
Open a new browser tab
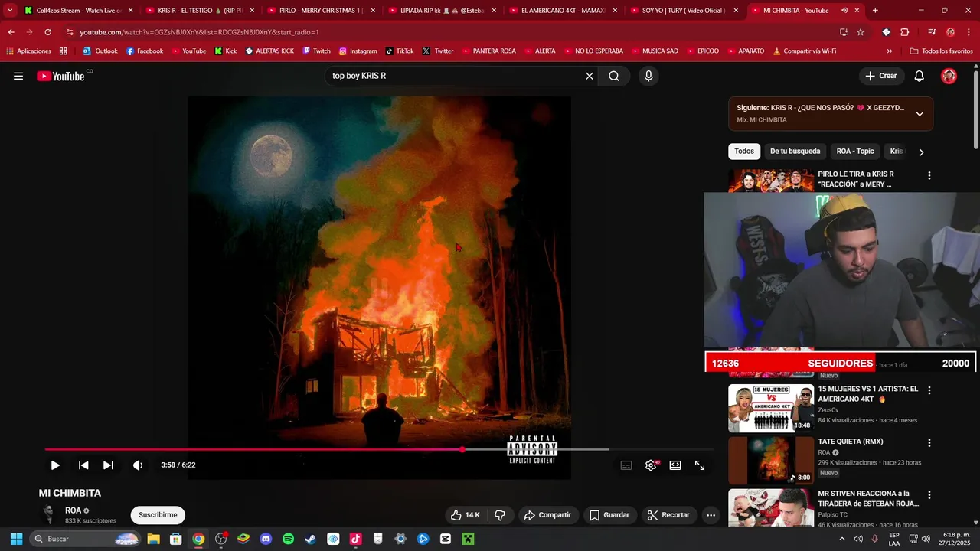pos(875,11)
